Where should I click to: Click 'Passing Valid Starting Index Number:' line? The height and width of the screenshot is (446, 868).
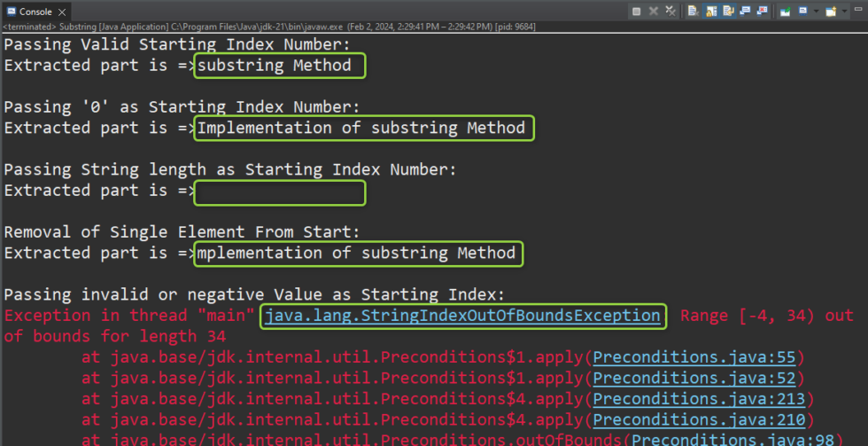pyautogui.click(x=177, y=44)
